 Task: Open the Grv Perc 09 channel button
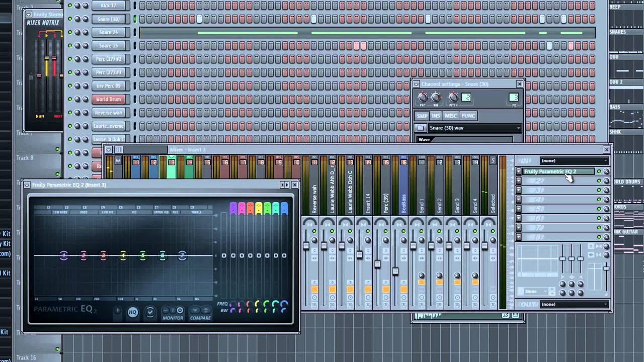point(108,86)
